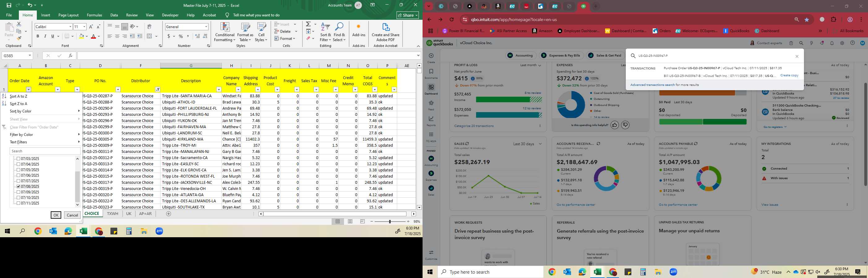Click Excel Save icon in title bar
The height and width of the screenshot is (278, 868).
coord(9,5)
